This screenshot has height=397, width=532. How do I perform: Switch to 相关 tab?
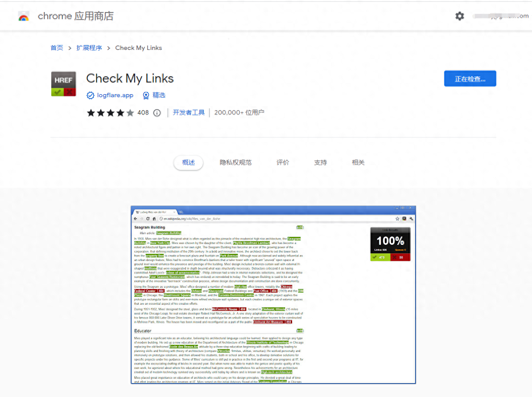point(358,162)
